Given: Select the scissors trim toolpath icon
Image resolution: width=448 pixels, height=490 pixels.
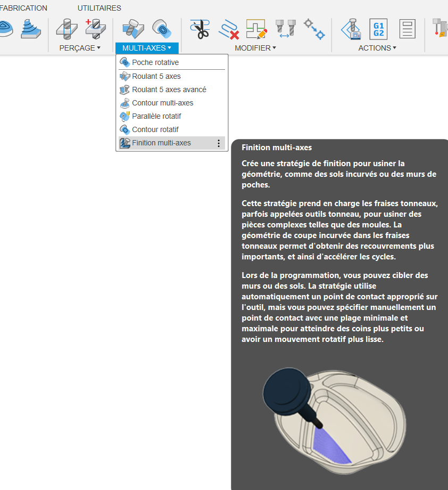Looking at the screenshot, I should [200, 29].
